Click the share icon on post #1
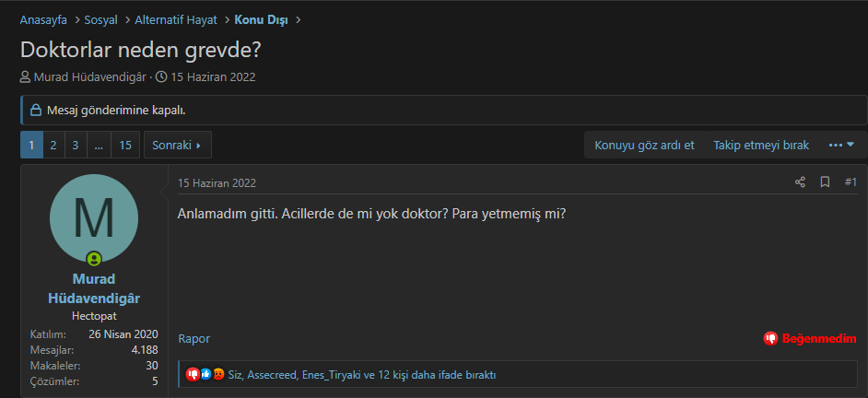The image size is (868, 398). 800,182
